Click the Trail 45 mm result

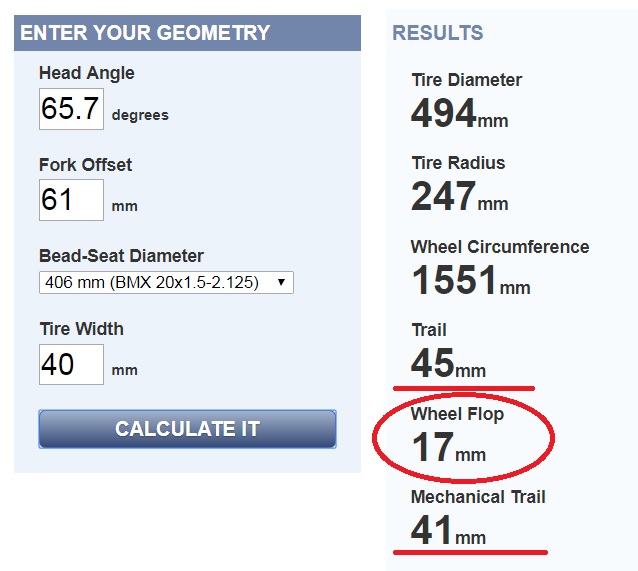(448, 363)
